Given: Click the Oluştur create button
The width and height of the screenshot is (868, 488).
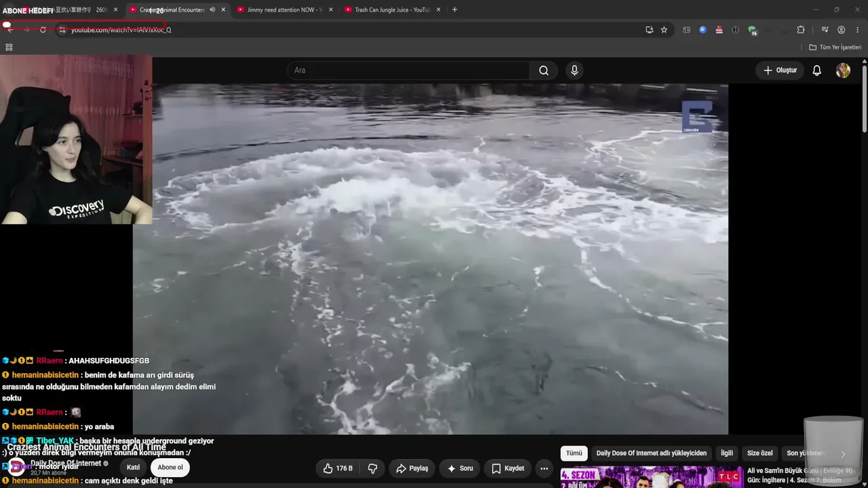Looking at the screenshot, I should tap(780, 70).
